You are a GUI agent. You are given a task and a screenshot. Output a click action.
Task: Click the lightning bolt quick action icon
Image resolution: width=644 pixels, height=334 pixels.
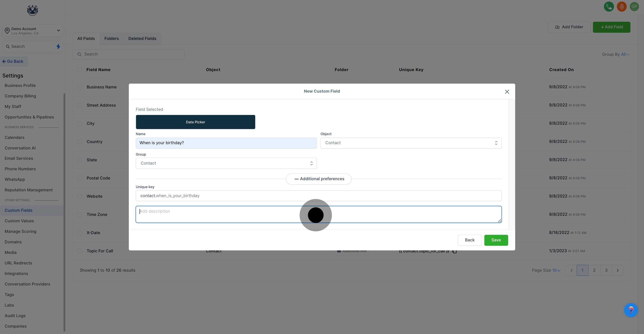(x=58, y=47)
